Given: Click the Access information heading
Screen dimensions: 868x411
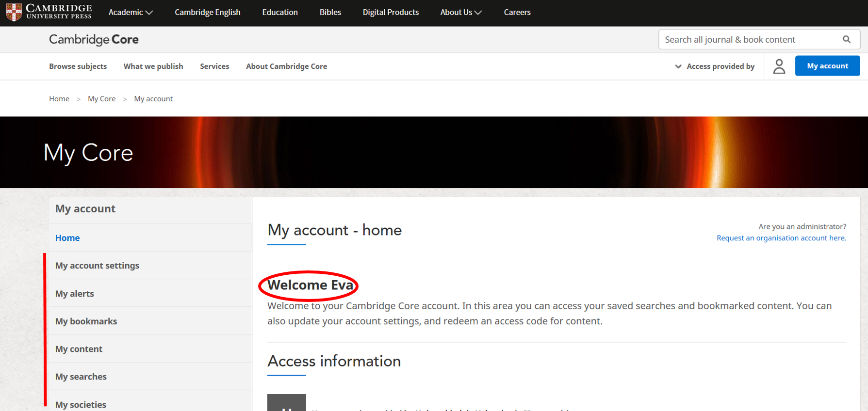Looking at the screenshot, I should (x=334, y=361).
